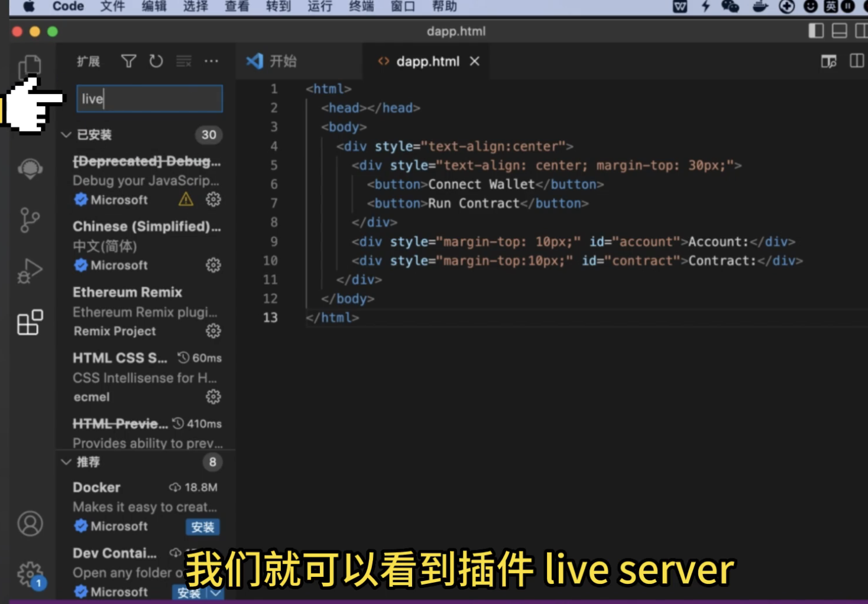868x604 pixels.
Task: Open settings gear for Ethereum Remix extension
Action: [x=213, y=331]
